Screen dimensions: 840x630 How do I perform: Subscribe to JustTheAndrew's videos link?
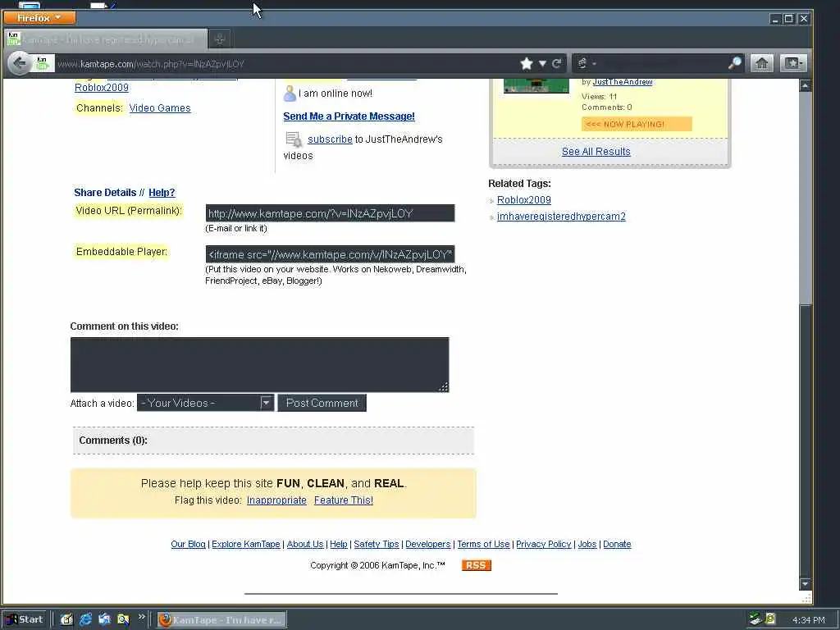(x=330, y=139)
